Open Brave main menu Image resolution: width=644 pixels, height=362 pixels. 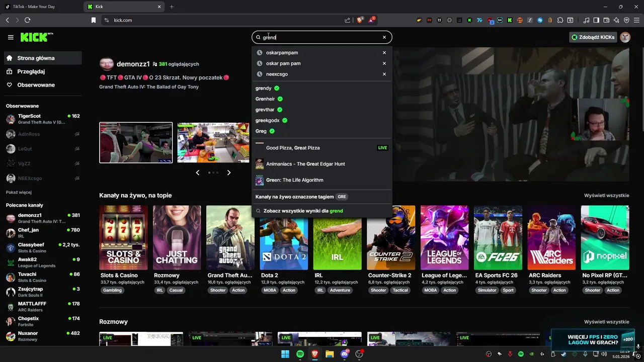636,20
